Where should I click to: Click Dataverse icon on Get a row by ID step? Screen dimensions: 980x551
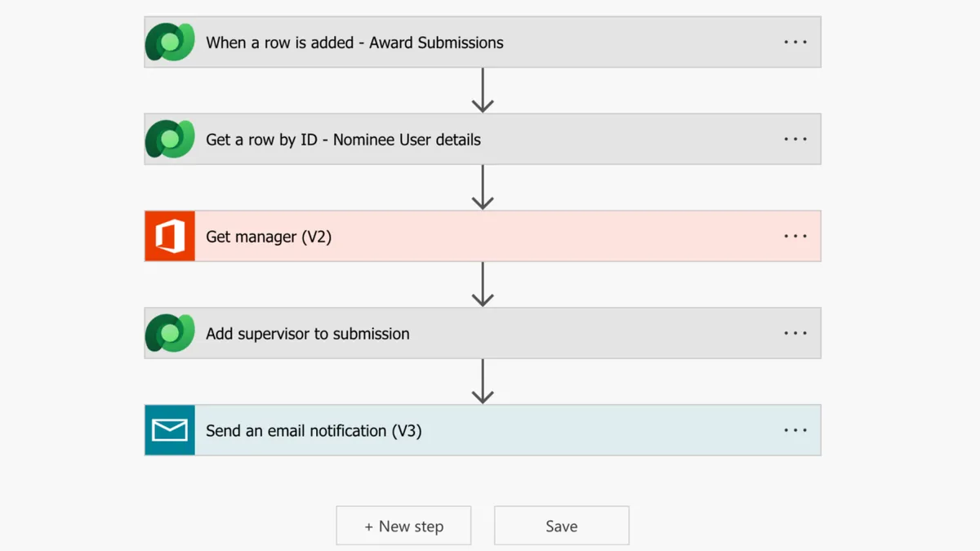(x=170, y=140)
